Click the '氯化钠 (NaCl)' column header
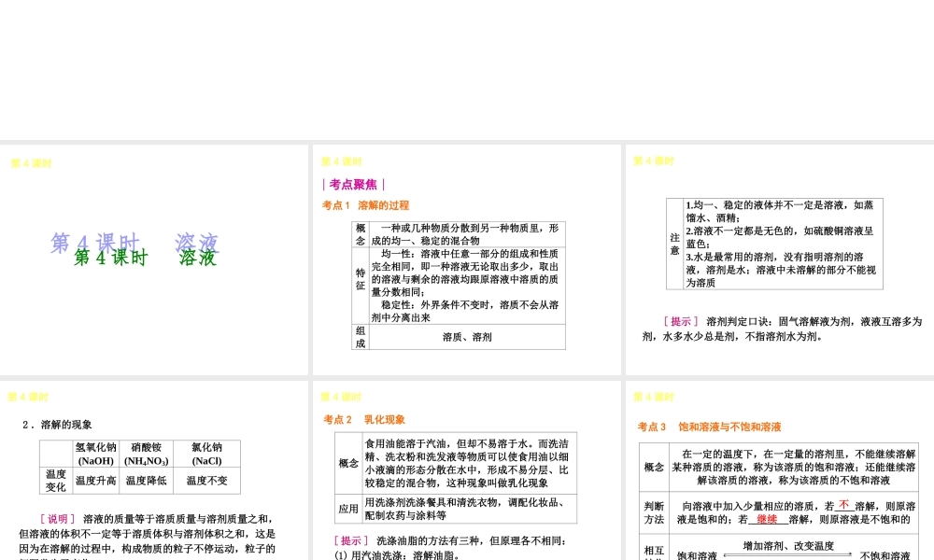Viewport: 934px width, 560px height. [x=206, y=454]
